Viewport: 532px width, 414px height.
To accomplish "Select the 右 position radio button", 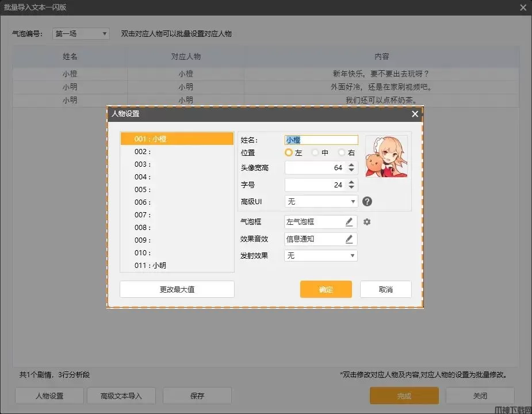I will pyautogui.click(x=342, y=153).
